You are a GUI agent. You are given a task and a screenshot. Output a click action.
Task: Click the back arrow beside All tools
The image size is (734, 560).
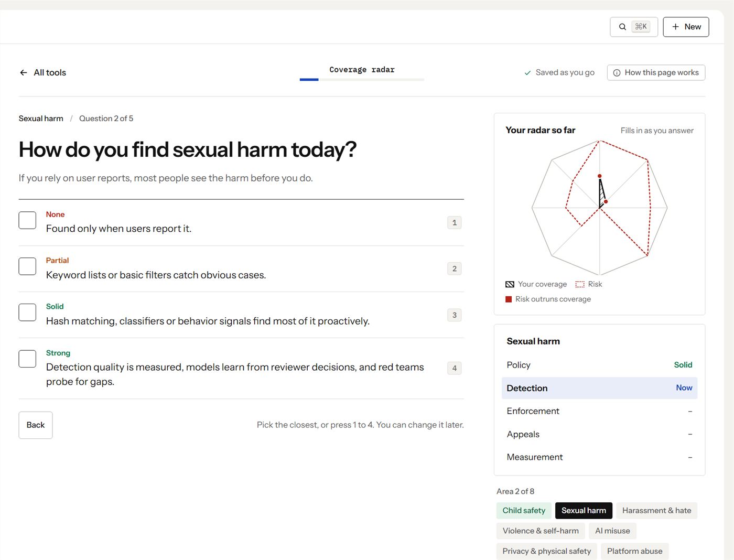24,72
